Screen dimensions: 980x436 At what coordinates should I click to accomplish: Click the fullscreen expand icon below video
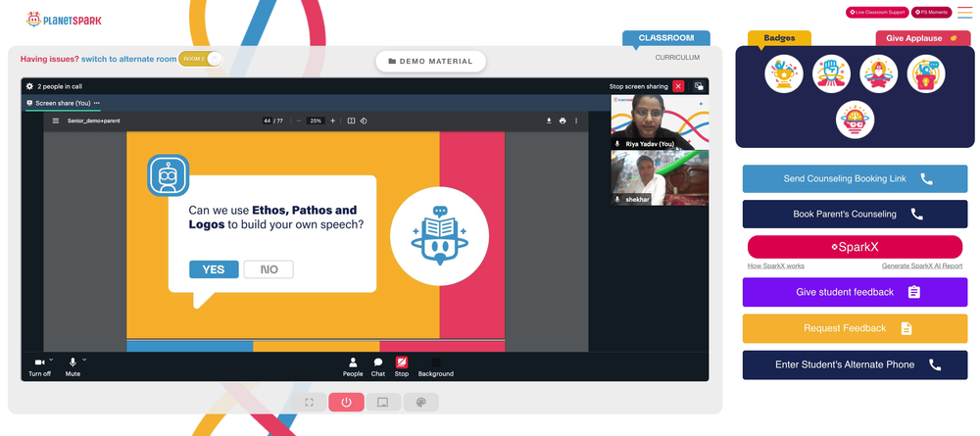coord(309,403)
